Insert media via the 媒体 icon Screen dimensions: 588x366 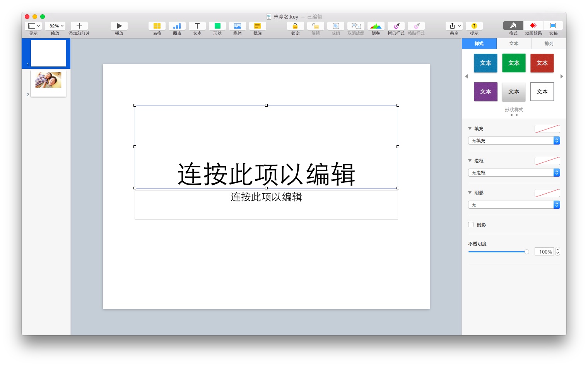(237, 28)
